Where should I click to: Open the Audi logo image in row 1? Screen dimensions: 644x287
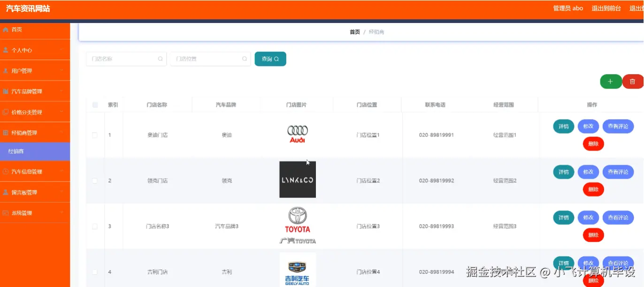pyautogui.click(x=298, y=134)
